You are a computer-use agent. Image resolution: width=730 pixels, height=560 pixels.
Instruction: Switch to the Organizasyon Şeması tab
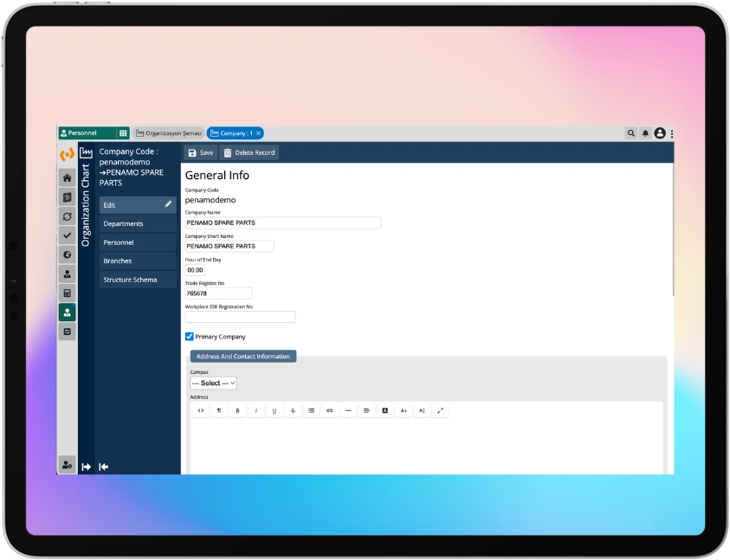point(168,133)
